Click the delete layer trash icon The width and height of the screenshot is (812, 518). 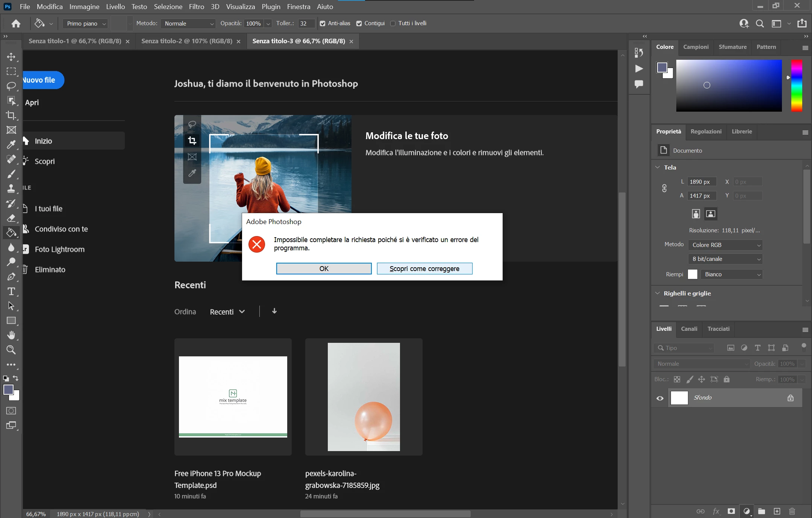point(792,511)
